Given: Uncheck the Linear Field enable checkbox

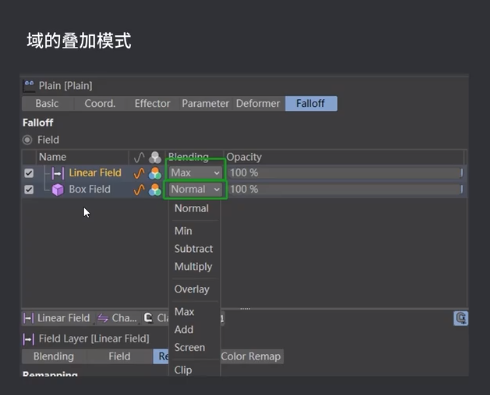Looking at the screenshot, I should tap(29, 173).
